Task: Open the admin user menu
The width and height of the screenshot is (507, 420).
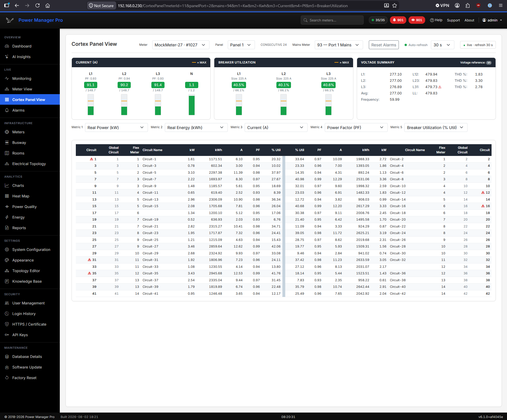Action: pyautogui.click(x=492, y=20)
